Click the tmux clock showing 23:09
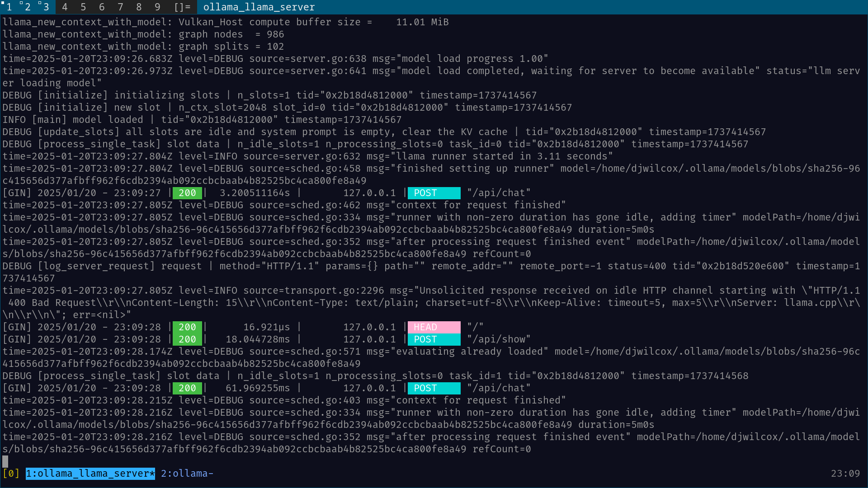868x488 pixels. [845, 473]
